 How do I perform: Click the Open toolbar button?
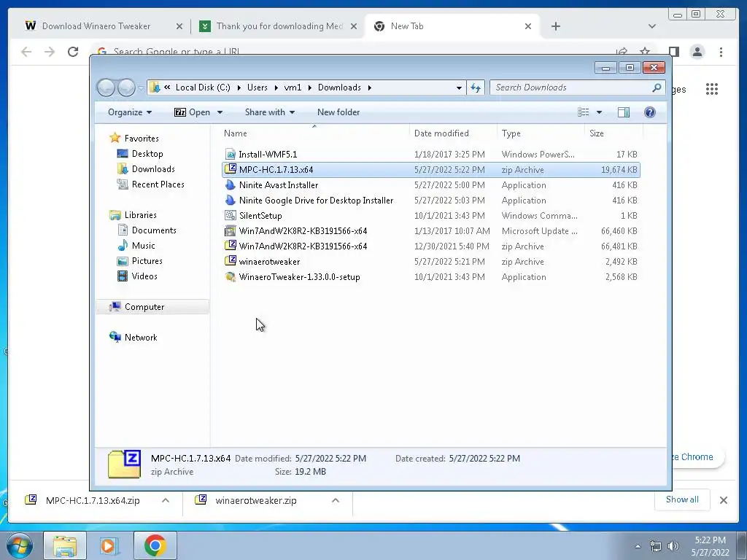tap(193, 112)
